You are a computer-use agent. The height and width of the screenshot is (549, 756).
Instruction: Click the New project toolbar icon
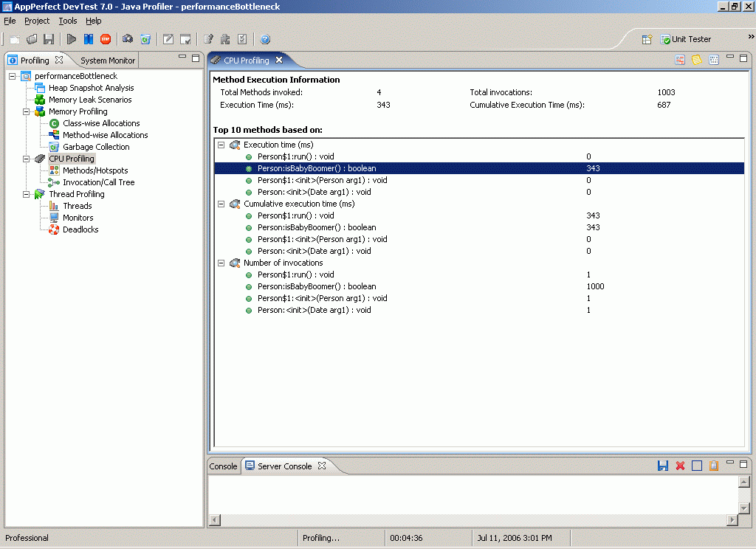15,40
